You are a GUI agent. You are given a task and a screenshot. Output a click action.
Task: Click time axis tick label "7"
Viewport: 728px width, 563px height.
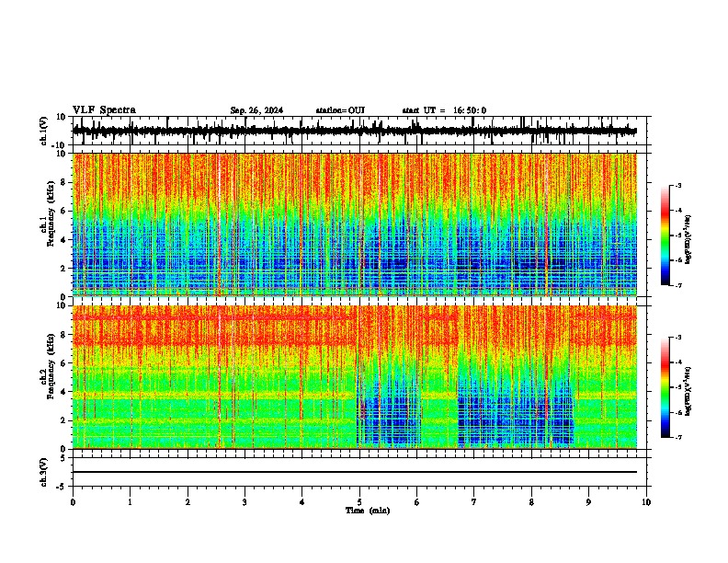[x=474, y=502]
